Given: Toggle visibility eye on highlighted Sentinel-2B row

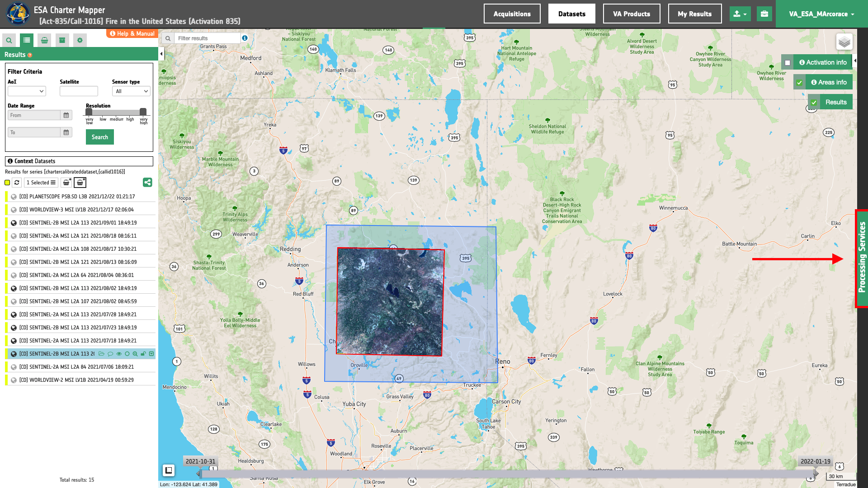Looking at the screenshot, I should click(x=119, y=354).
